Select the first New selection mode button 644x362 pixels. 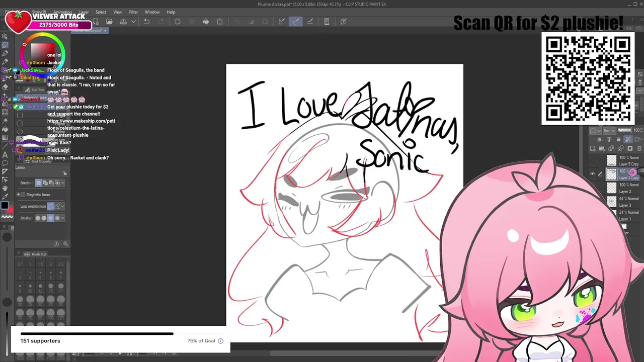(x=39, y=183)
